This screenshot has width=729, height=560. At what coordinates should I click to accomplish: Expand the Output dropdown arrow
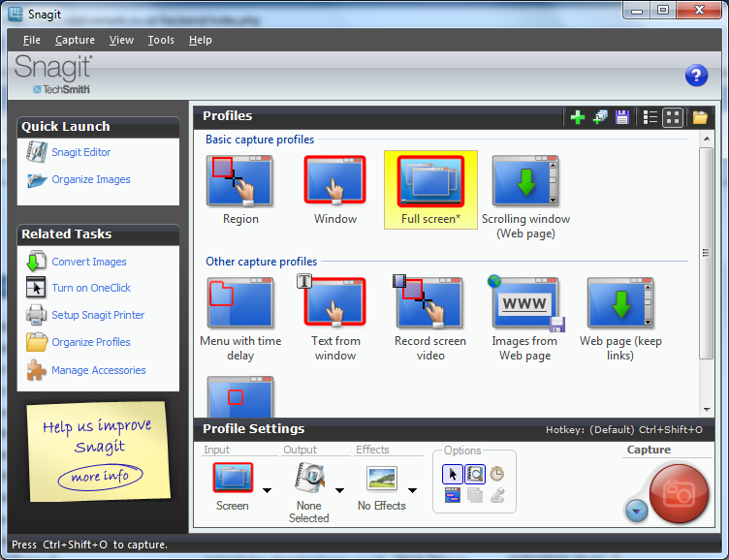pos(340,490)
